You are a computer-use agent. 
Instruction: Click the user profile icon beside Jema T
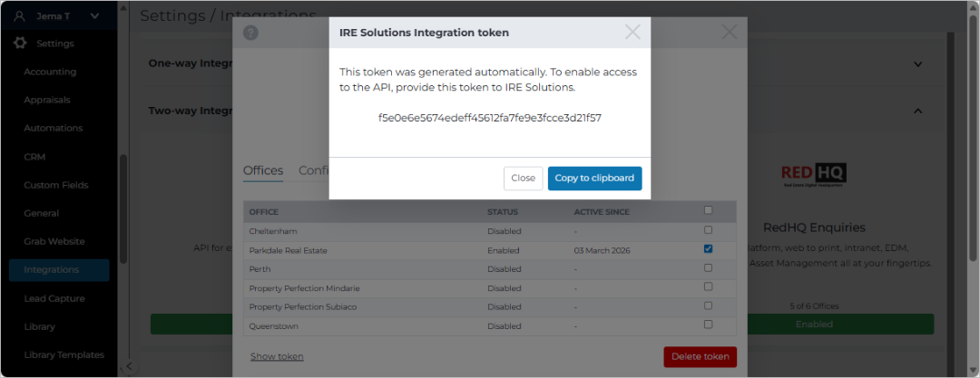(20, 15)
